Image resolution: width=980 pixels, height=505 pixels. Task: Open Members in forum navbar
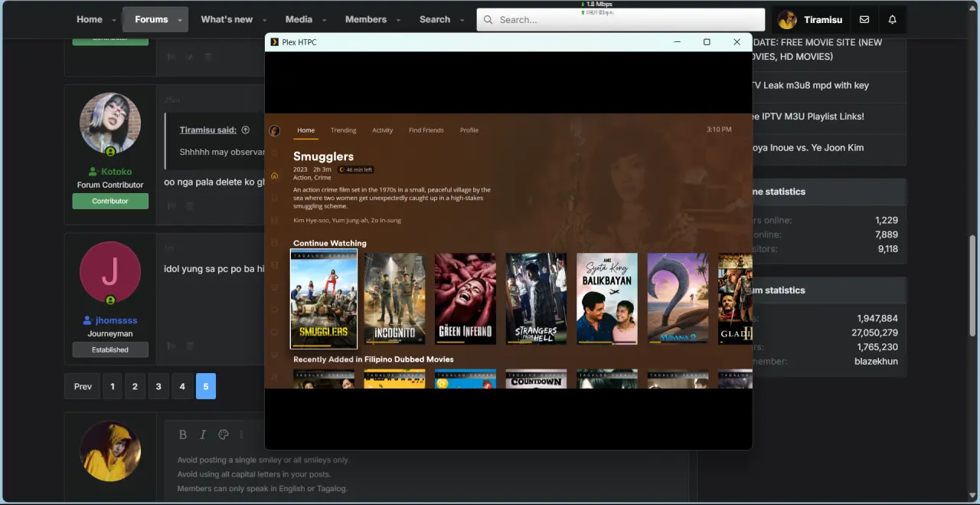(x=365, y=19)
